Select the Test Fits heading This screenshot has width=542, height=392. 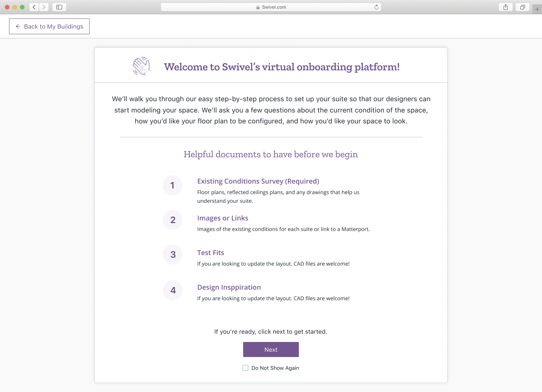tap(211, 253)
